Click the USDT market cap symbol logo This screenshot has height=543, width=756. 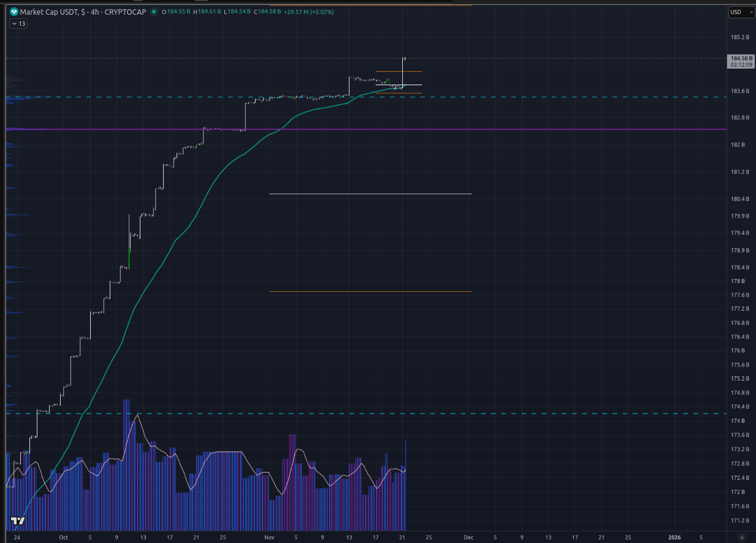[14, 12]
